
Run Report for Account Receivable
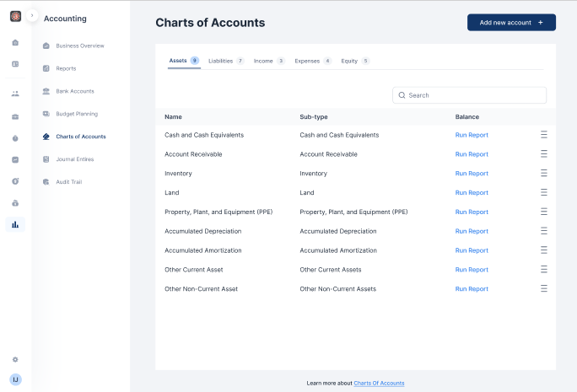(472, 154)
